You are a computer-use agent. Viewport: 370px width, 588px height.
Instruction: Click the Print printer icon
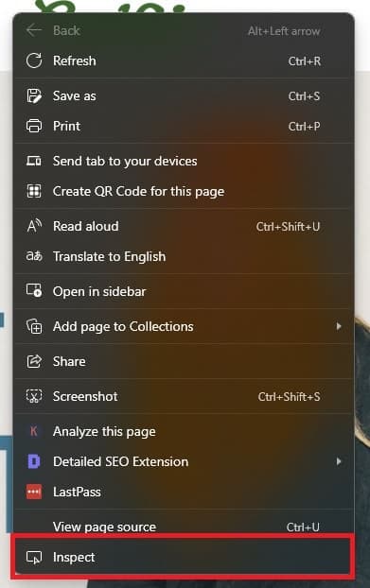tap(34, 126)
